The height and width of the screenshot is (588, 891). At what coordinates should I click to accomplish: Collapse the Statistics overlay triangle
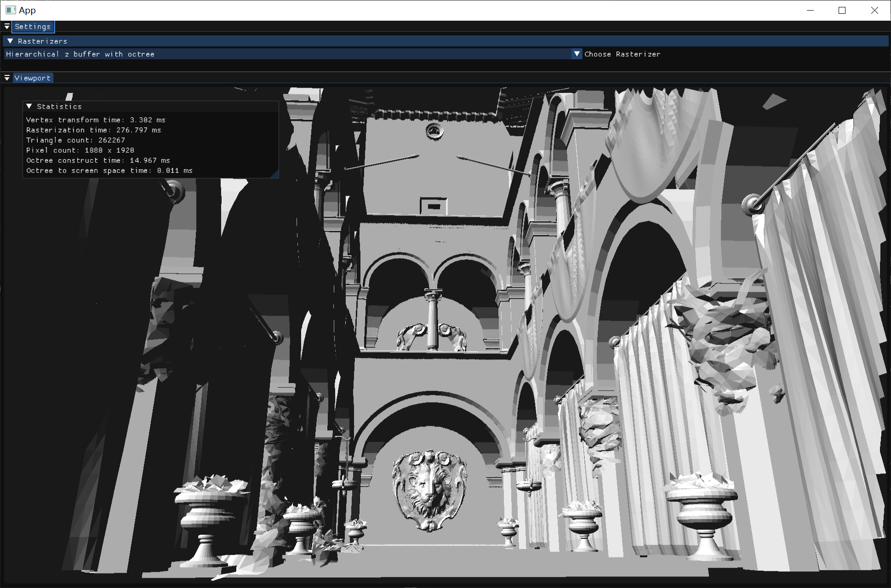[x=29, y=107]
